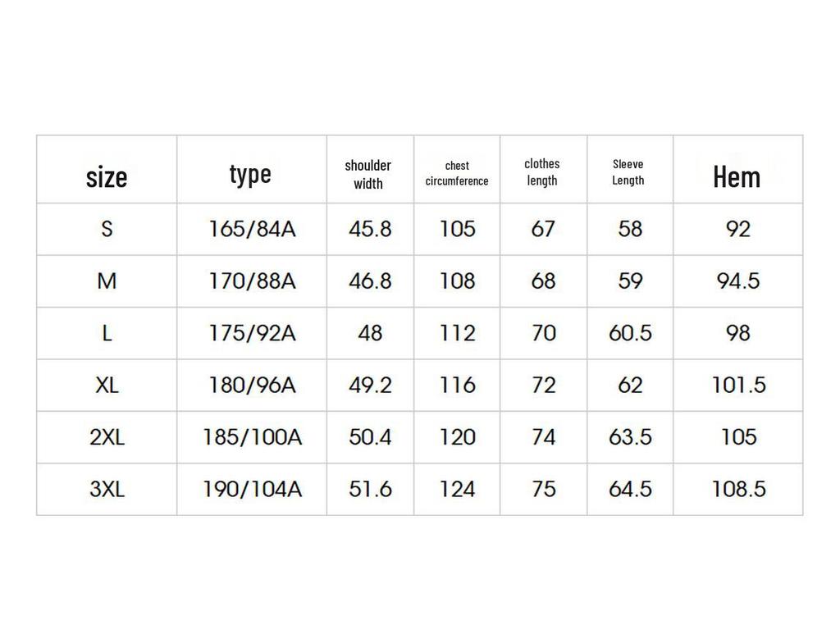Viewport: 840px width, 630px height.
Task: Select sleeve length value 60.5
Action: pos(630,333)
